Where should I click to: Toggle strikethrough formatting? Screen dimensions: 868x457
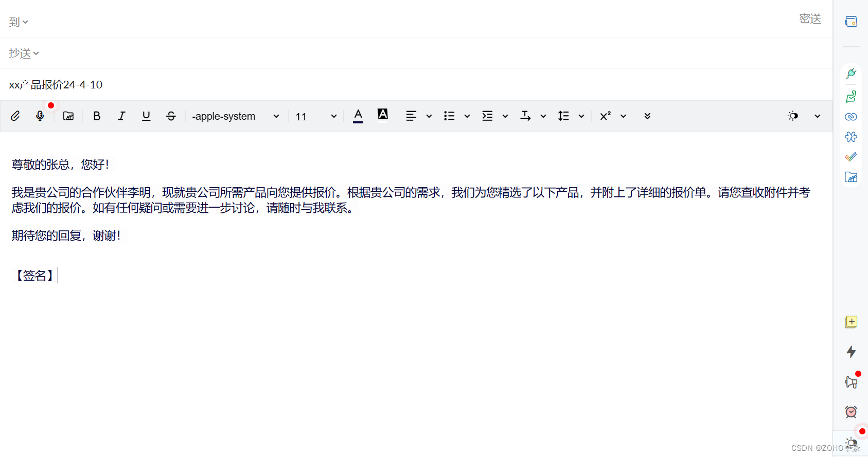click(171, 116)
